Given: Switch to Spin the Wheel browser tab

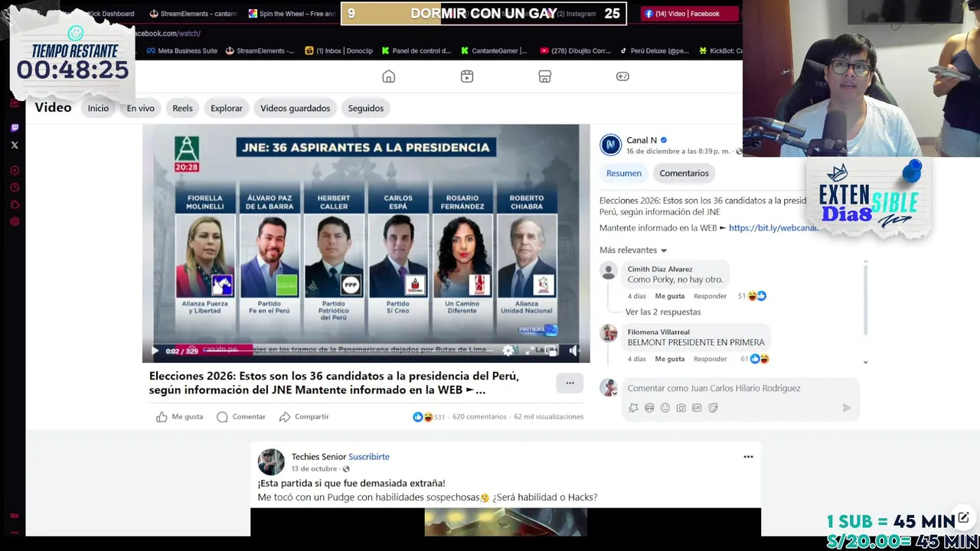Looking at the screenshot, I should click(x=292, y=14).
